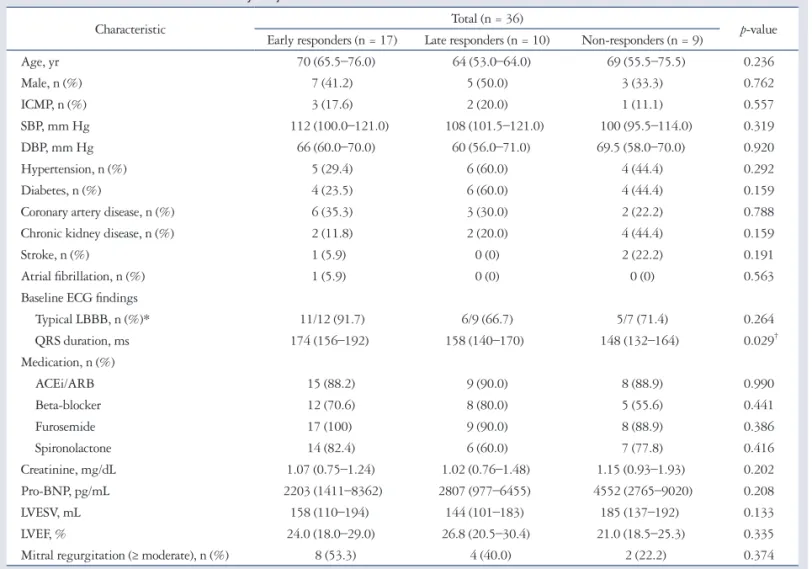This screenshot has height=569, width=812.
Task: Click the hypertension value "5 (29.4)"
Action: (x=332, y=169)
